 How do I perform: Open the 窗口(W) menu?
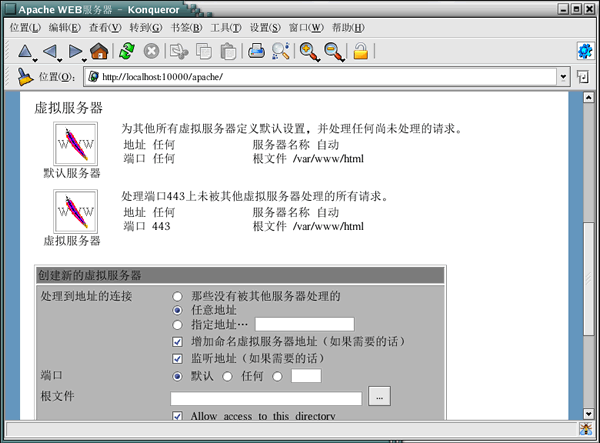click(306, 28)
